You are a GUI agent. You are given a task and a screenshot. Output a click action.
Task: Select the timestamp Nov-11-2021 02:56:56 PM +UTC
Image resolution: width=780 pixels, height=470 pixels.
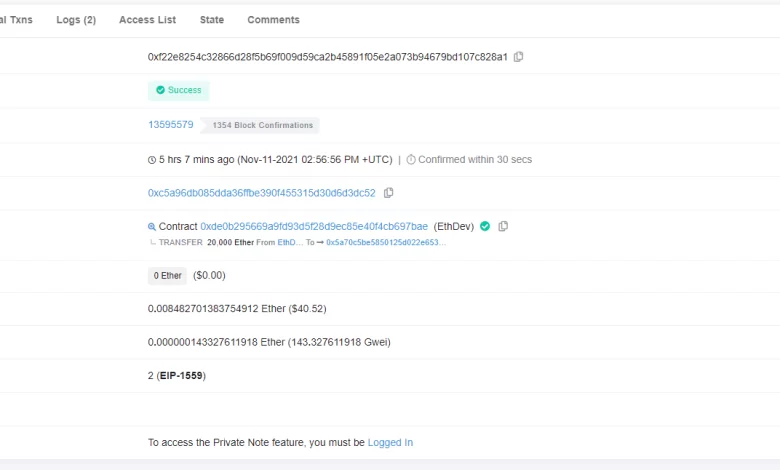[315, 160]
